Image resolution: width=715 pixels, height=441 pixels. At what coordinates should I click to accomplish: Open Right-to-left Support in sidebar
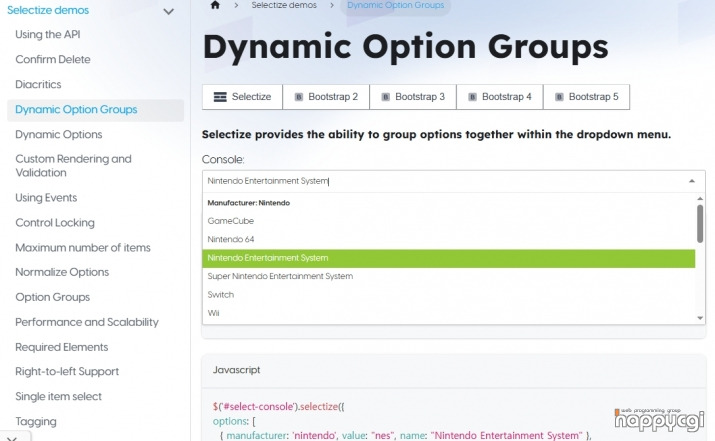click(67, 372)
